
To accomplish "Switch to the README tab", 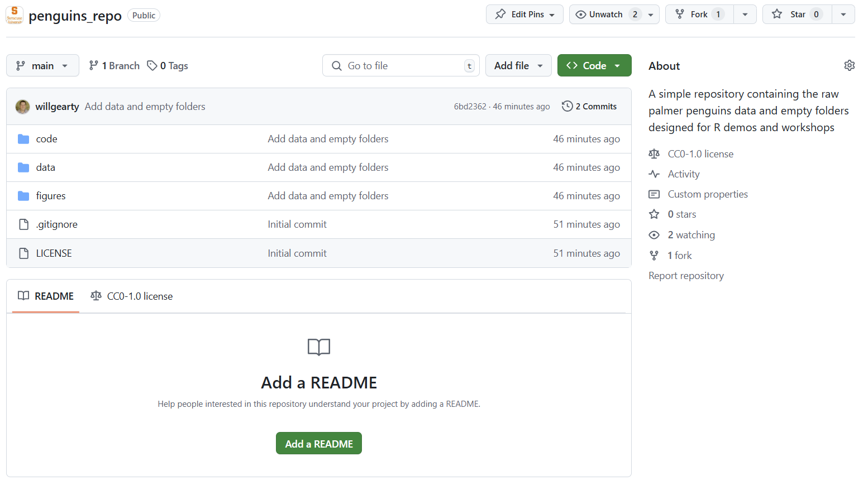I will (46, 296).
